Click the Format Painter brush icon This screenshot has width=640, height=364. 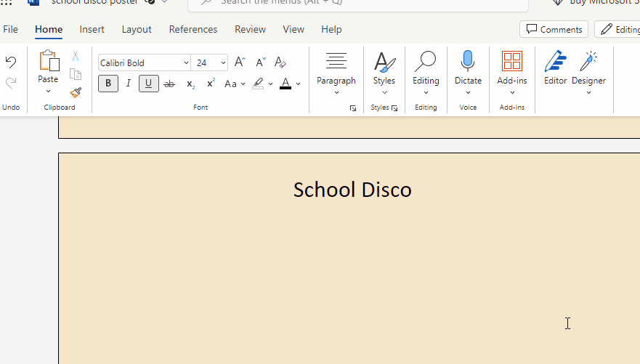(x=76, y=92)
